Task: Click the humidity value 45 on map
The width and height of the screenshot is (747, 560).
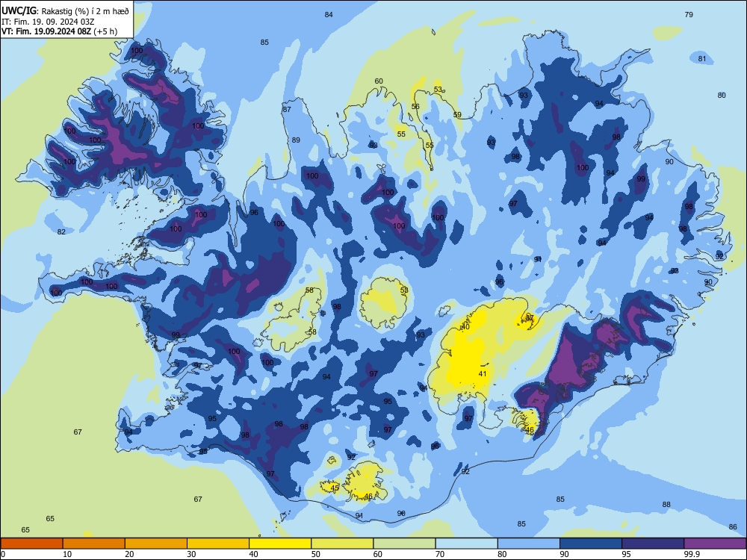Action: tap(335, 488)
